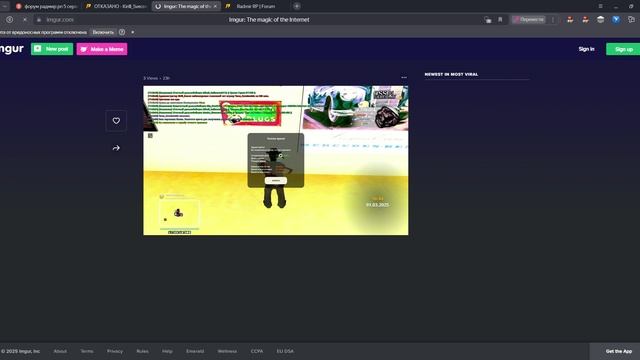Screen dimensions: 640x360
Task: Open a new browser tab with plus
Action: 297,6
